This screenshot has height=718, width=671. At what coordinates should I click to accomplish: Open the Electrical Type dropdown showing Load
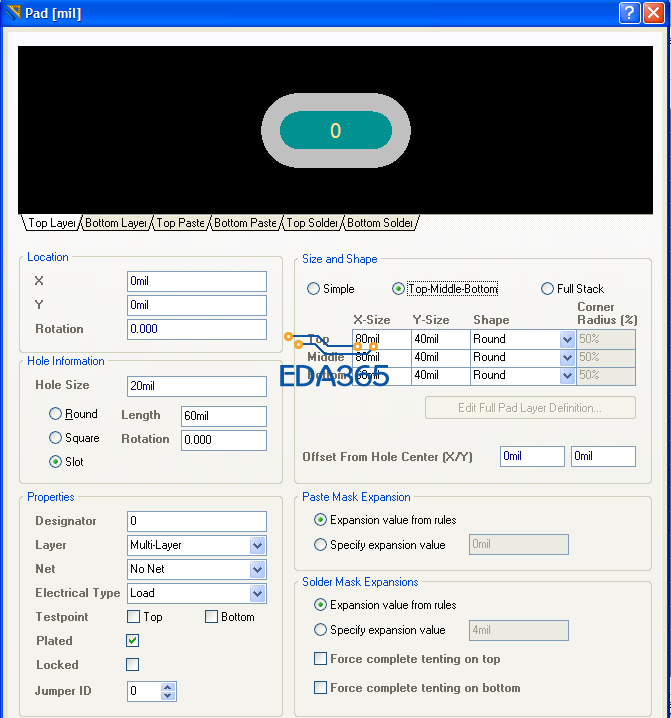click(257, 593)
